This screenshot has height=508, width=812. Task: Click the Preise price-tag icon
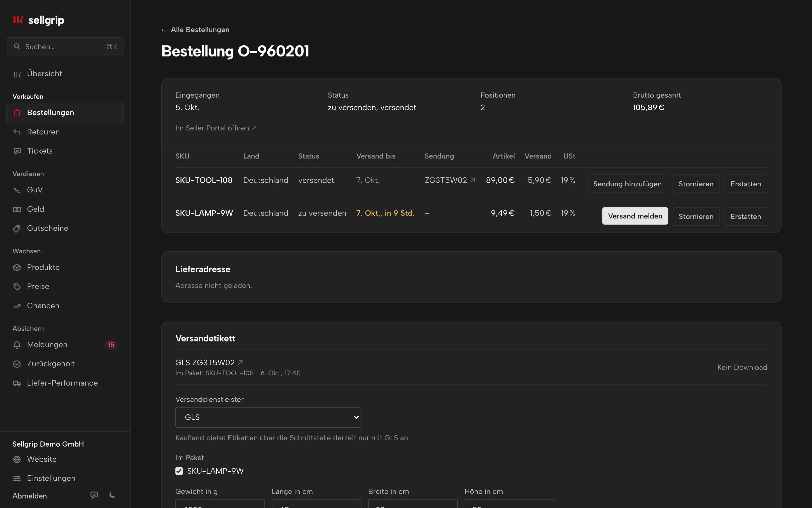(17, 286)
